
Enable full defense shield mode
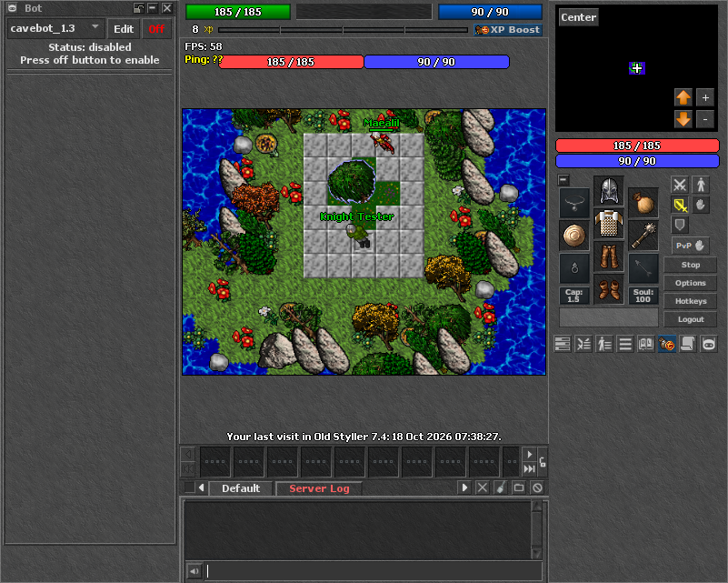[680, 225]
